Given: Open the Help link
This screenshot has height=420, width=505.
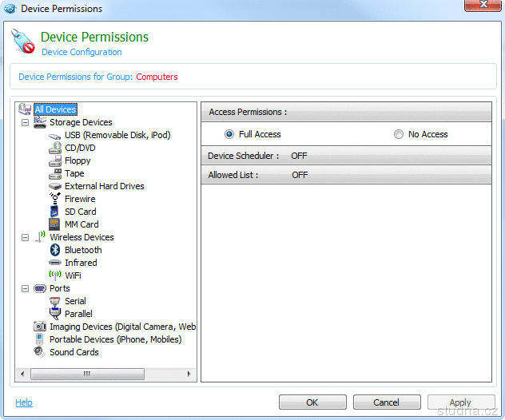Looking at the screenshot, I should click(24, 402).
